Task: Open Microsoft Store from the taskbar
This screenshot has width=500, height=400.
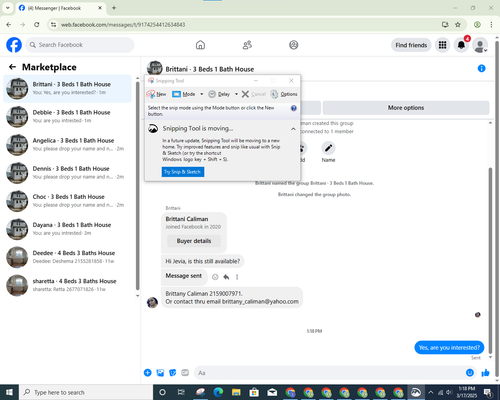Action: pos(254,392)
